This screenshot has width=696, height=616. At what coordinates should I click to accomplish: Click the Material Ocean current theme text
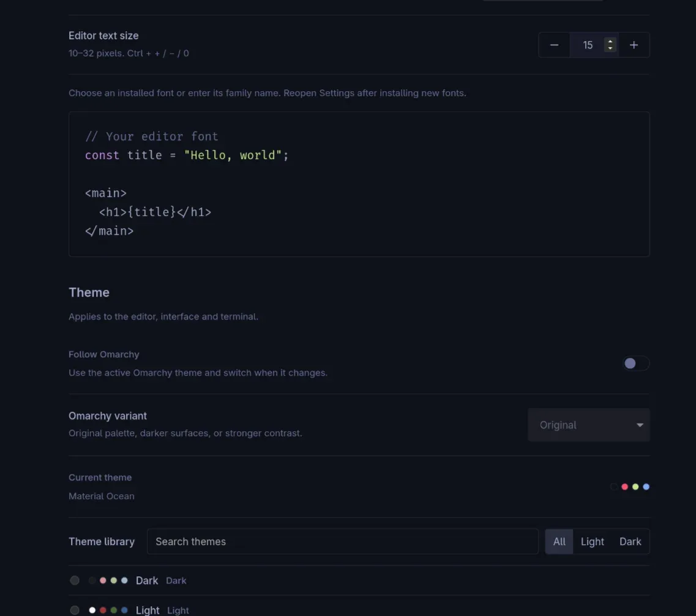point(101,496)
